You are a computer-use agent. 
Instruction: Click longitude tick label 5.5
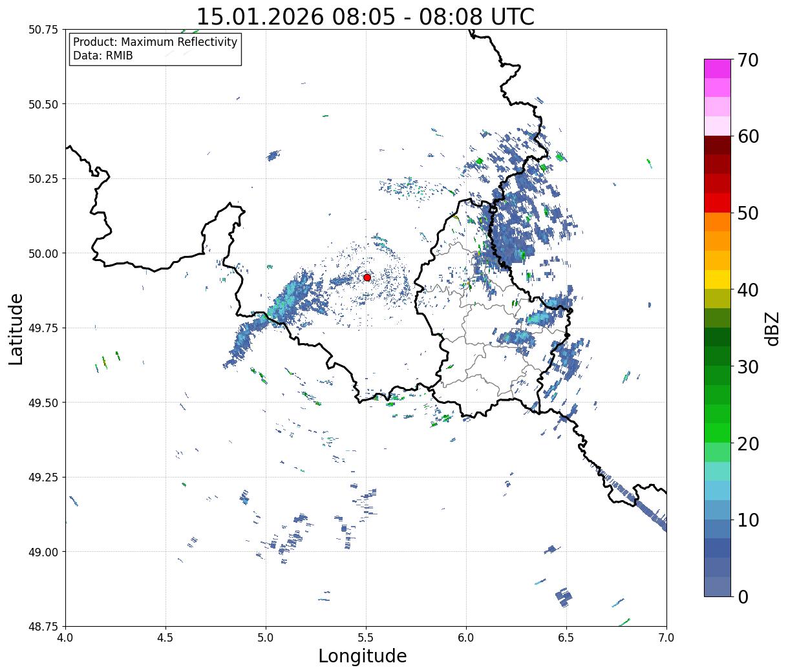[366, 637]
